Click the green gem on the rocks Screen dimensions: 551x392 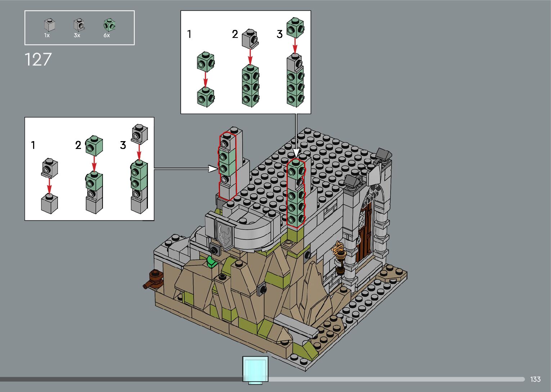pos(211,262)
